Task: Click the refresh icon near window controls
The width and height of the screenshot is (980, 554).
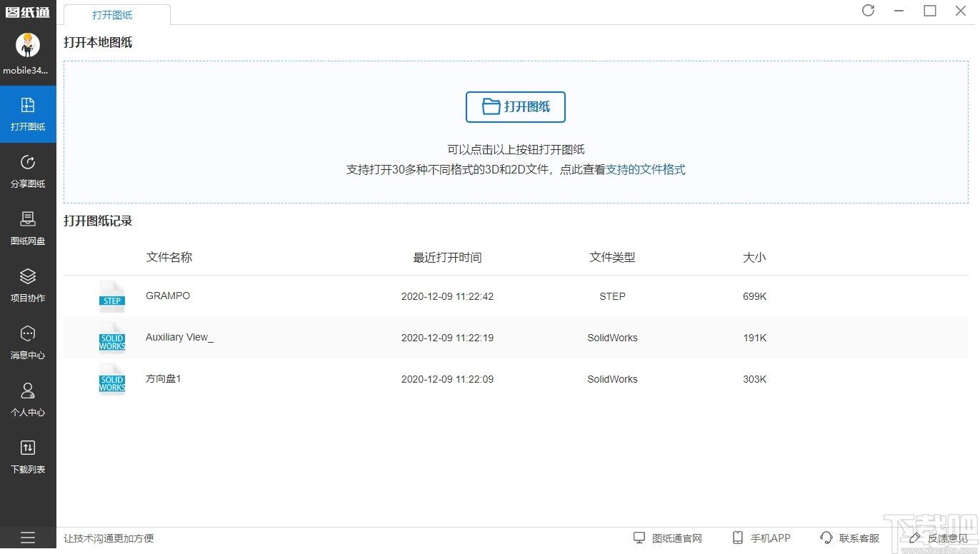Action: pyautogui.click(x=868, y=11)
